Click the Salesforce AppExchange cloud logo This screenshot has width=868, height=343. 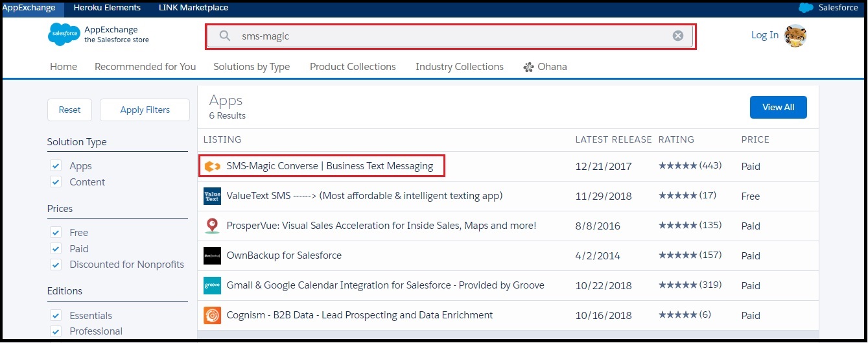64,34
